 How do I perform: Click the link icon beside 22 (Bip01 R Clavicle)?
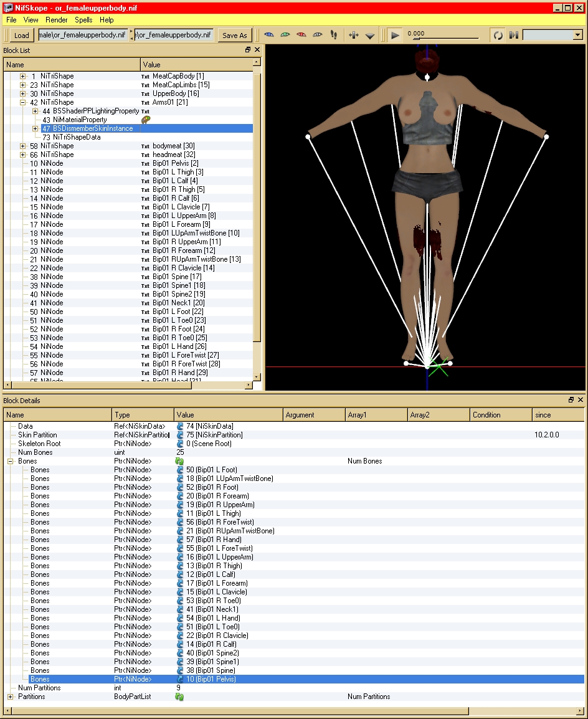point(180,636)
